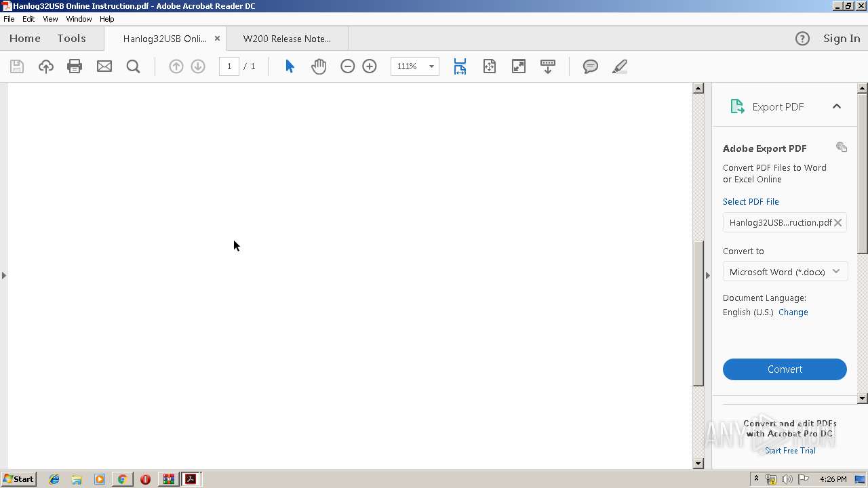Open the Help menu
868x488 pixels.
pyautogui.click(x=107, y=19)
